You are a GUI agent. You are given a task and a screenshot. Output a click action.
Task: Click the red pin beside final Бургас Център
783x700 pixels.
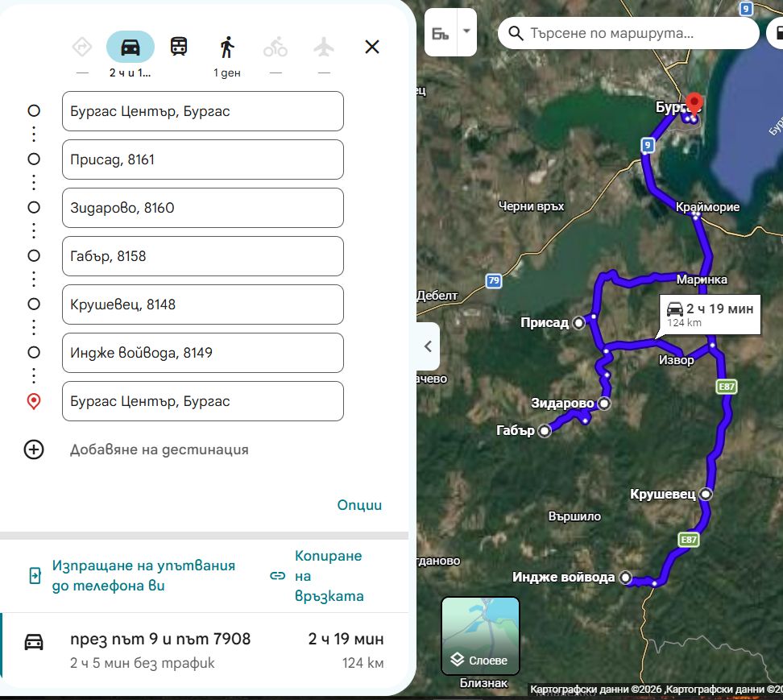tap(34, 401)
